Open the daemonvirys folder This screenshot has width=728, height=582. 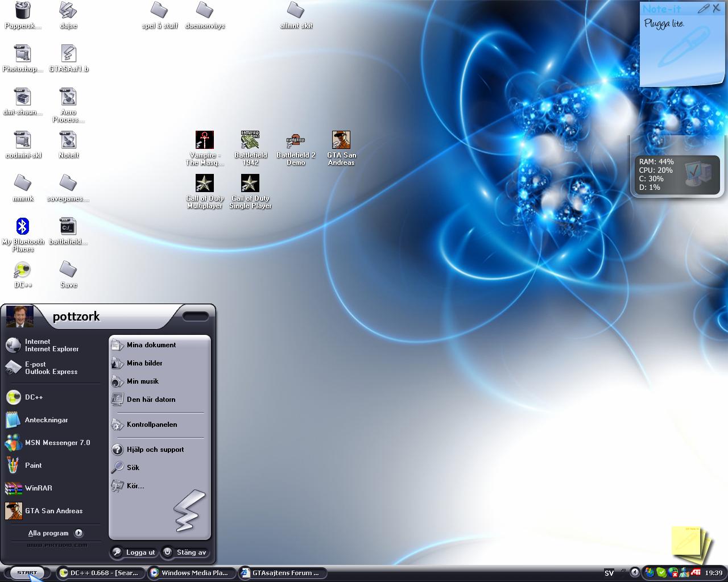tap(205, 14)
